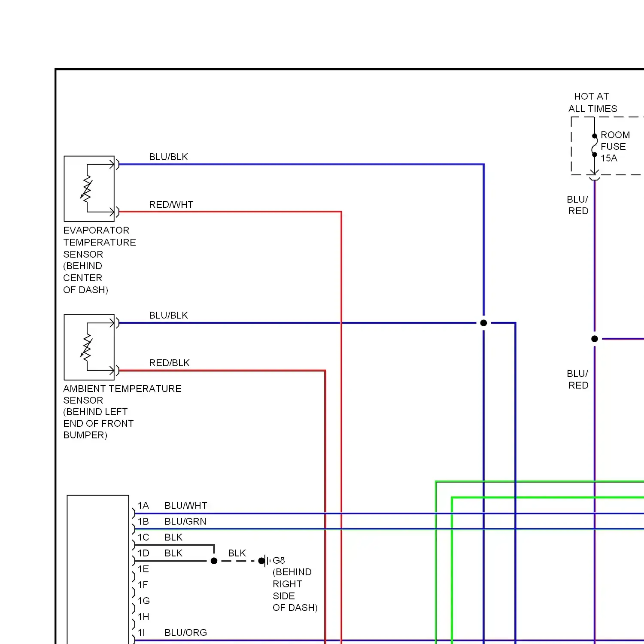The width and height of the screenshot is (644, 644).
Task: Click the BLK label above dashed ground wire
Action: coord(237,553)
